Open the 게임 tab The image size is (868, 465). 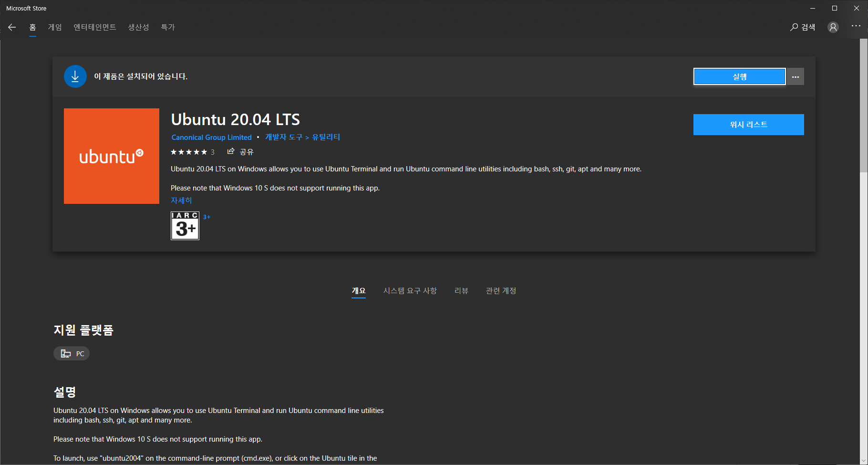(x=55, y=27)
